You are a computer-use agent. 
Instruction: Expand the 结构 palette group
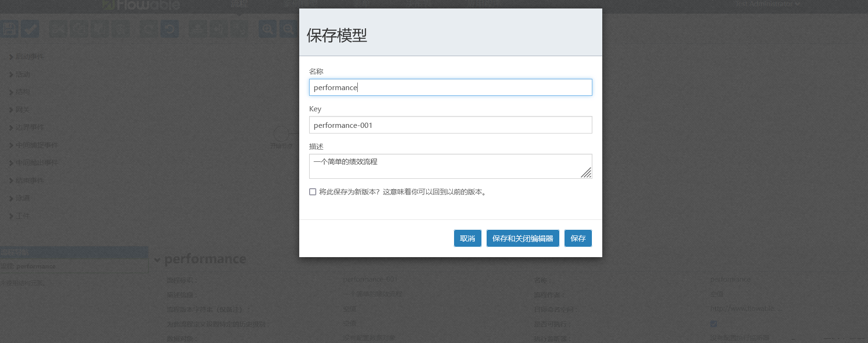pyautogui.click(x=19, y=92)
